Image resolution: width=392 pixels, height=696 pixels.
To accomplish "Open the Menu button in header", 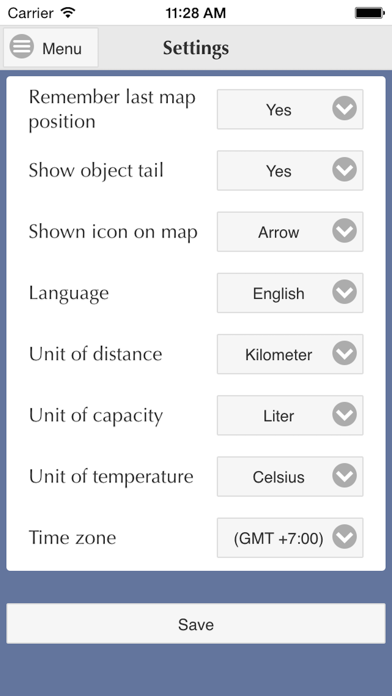I will [x=51, y=47].
